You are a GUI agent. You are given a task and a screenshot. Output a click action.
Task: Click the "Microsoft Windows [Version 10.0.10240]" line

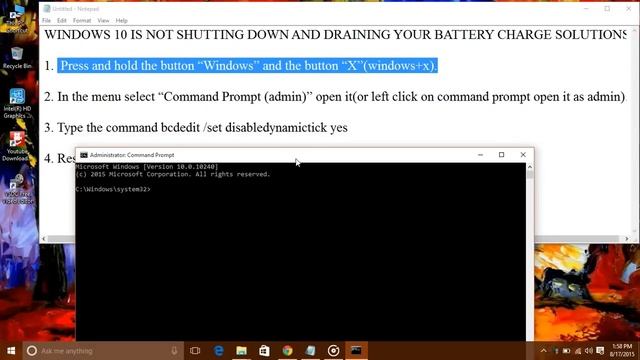tap(147, 167)
